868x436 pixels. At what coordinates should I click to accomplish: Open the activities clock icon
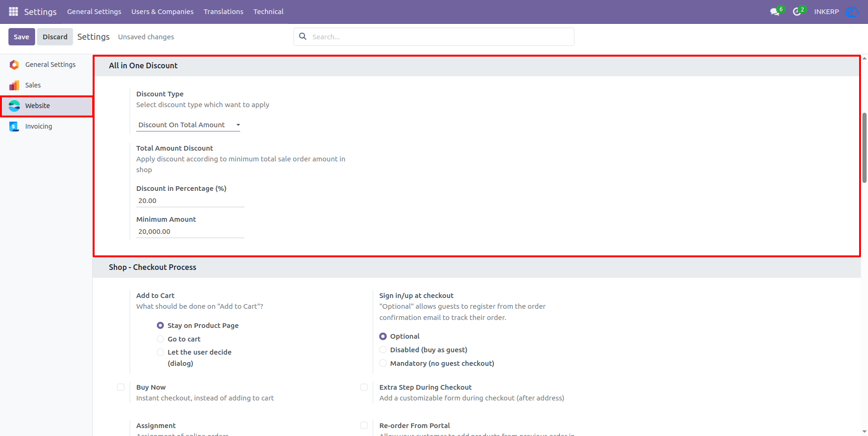click(797, 12)
